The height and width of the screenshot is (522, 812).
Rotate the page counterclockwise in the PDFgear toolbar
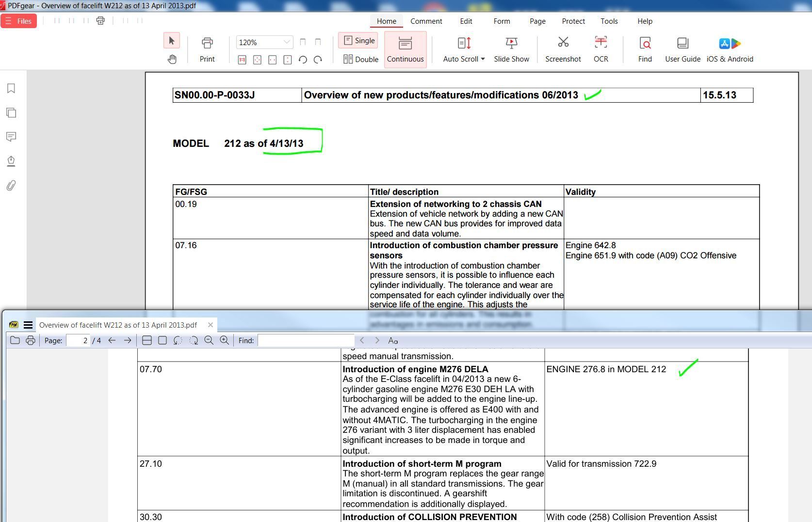pyautogui.click(x=303, y=60)
